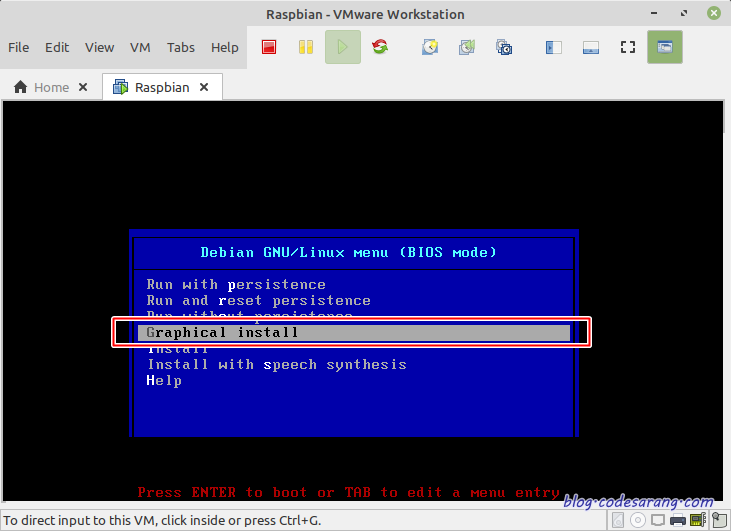The height and width of the screenshot is (531, 731).
Task: Click the message log icon in status bar
Action: [x=719, y=520]
